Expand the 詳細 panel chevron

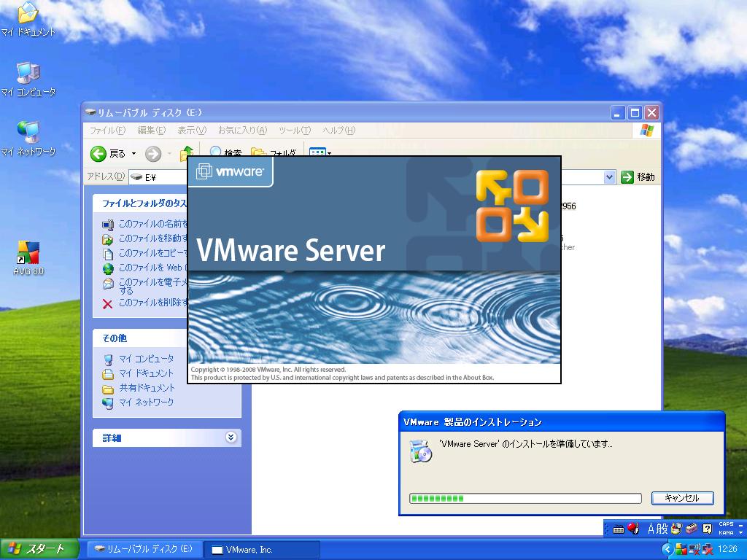pyautogui.click(x=231, y=437)
